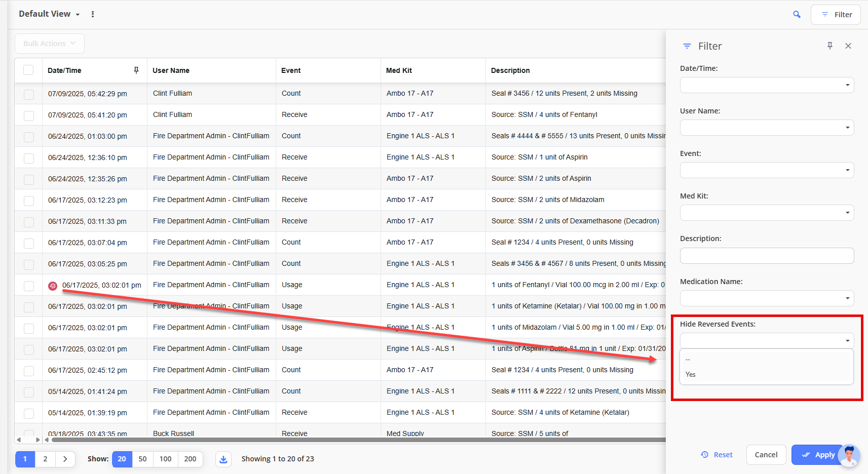Collapse the Hide Reversed Events dropdown
868x474 pixels.
(767, 341)
